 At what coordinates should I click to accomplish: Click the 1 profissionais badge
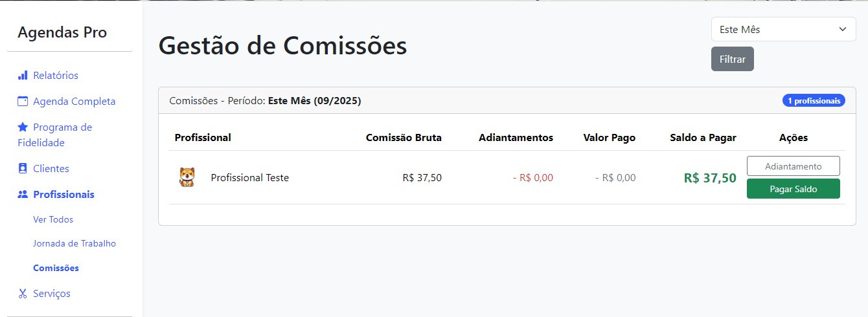pos(813,101)
